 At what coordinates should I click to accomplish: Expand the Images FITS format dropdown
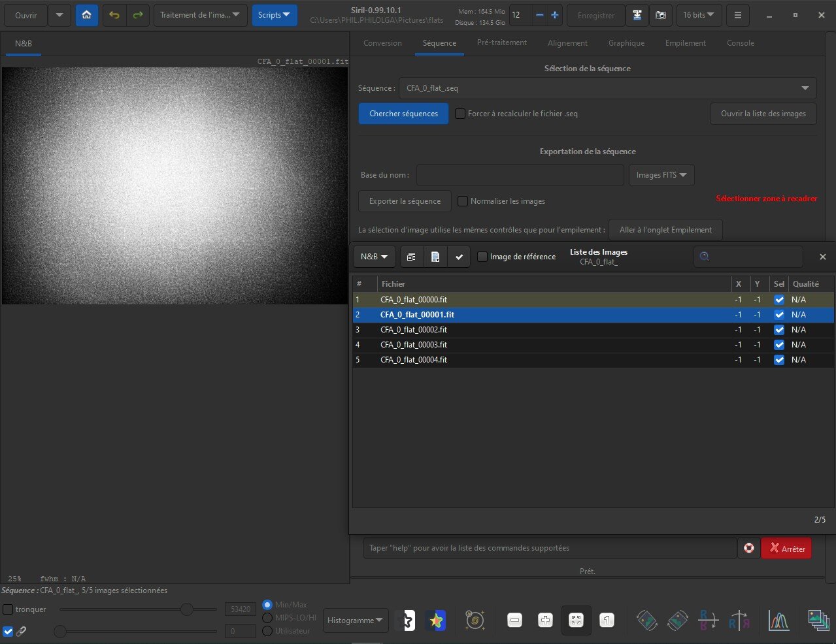coord(661,175)
